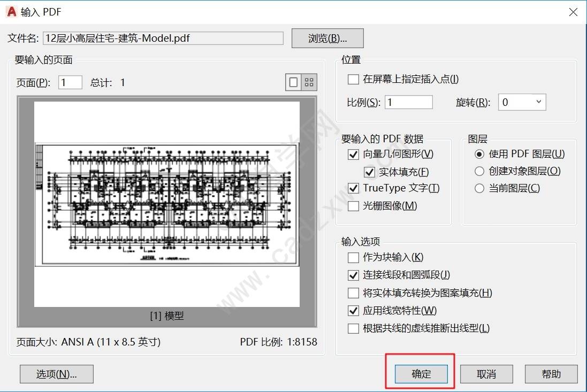Toggle TrueType 文字(T) checkbox
587x392 pixels.
pyautogui.click(x=353, y=188)
